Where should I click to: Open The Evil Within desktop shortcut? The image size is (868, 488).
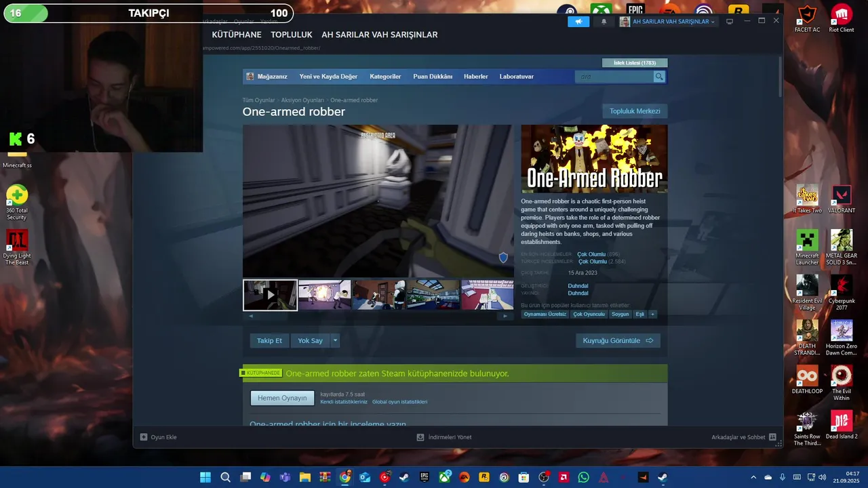[x=842, y=383]
